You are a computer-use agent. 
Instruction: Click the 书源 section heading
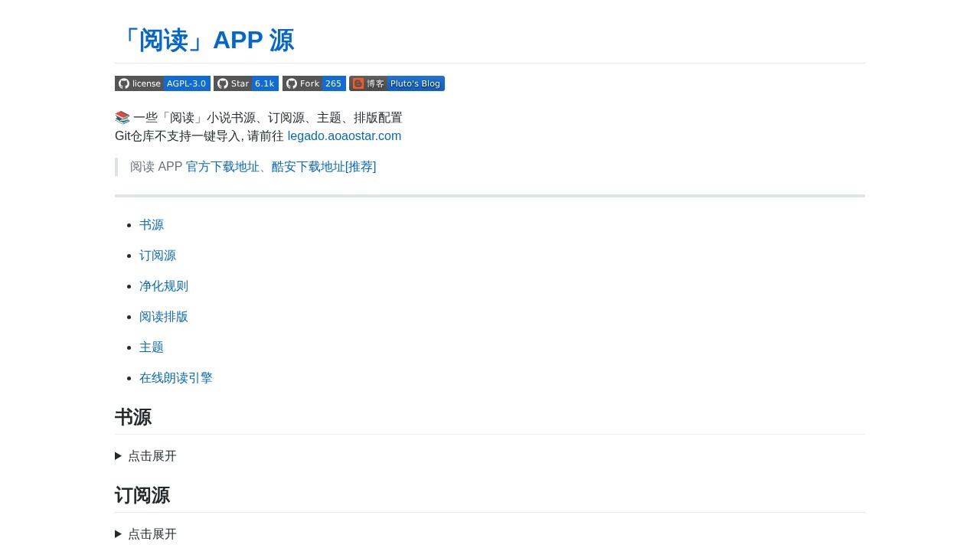click(133, 417)
